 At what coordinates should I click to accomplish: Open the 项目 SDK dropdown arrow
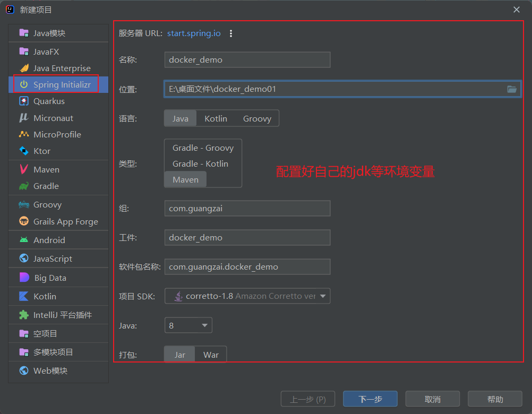coord(323,296)
